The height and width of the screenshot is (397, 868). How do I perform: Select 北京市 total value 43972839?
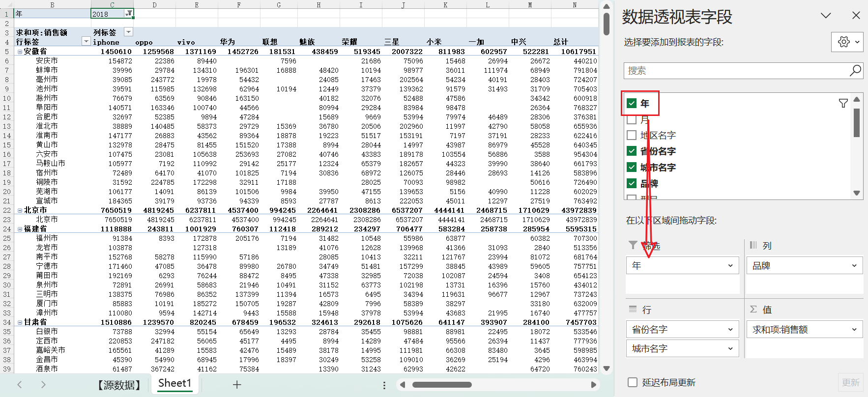click(575, 210)
